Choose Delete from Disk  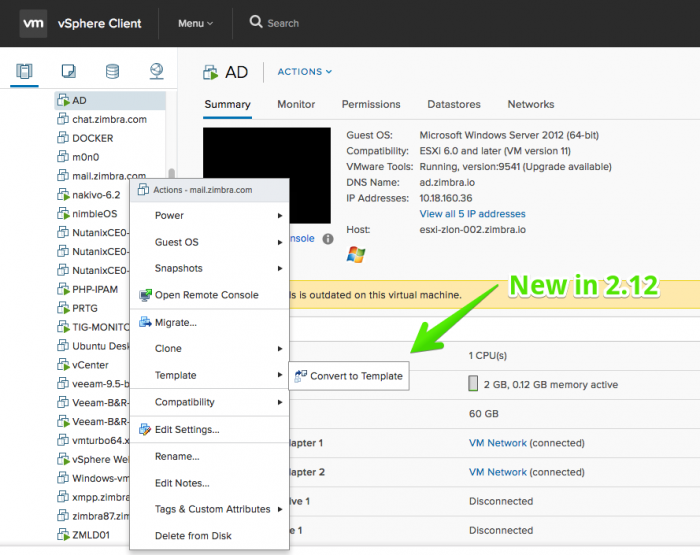[209, 536]
